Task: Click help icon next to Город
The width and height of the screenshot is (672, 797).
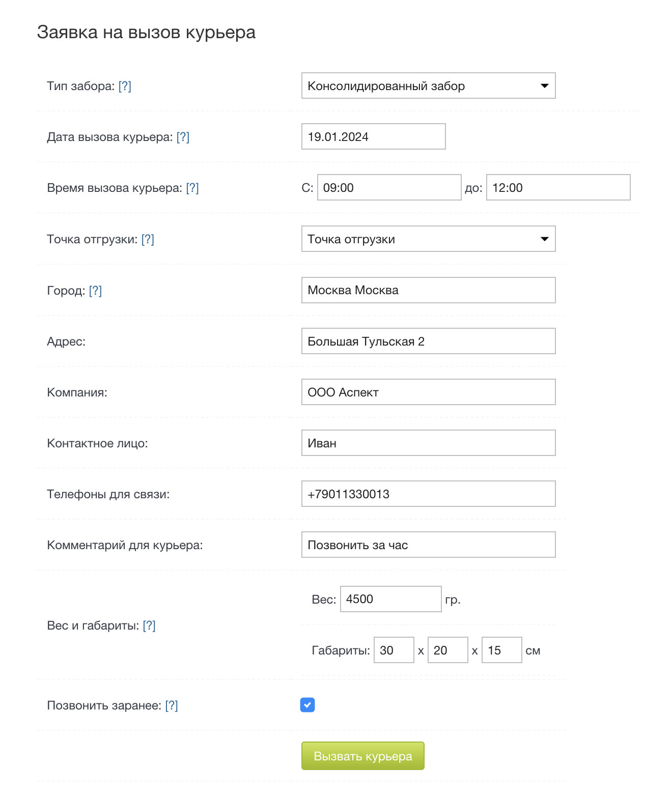Action: point(95,291)
